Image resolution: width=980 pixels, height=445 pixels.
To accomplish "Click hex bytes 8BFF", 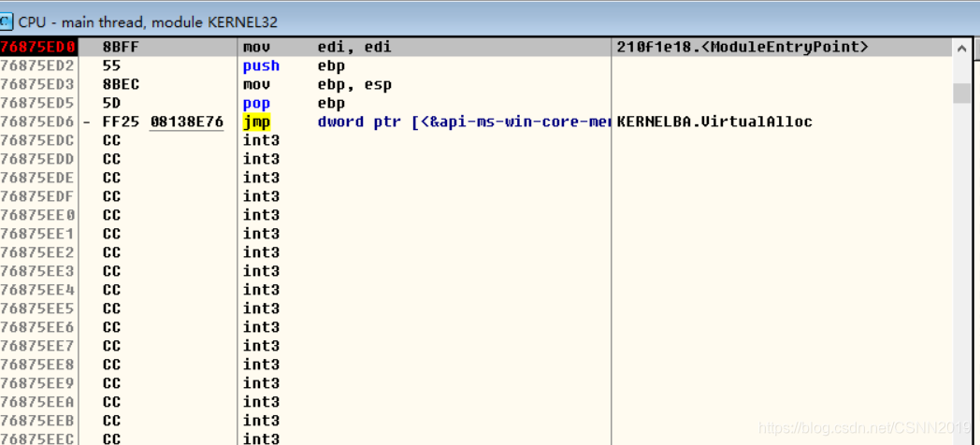I will click(x=121, y=47).
